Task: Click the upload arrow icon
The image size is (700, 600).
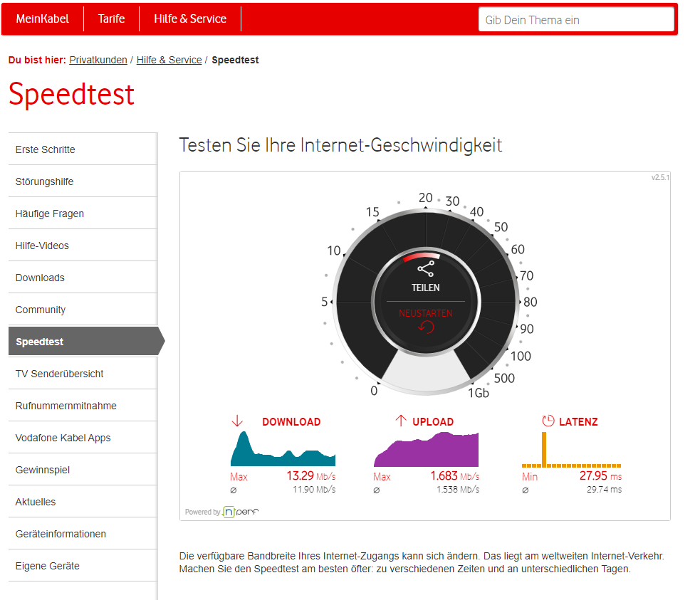Action: click(x=401, y=421)
